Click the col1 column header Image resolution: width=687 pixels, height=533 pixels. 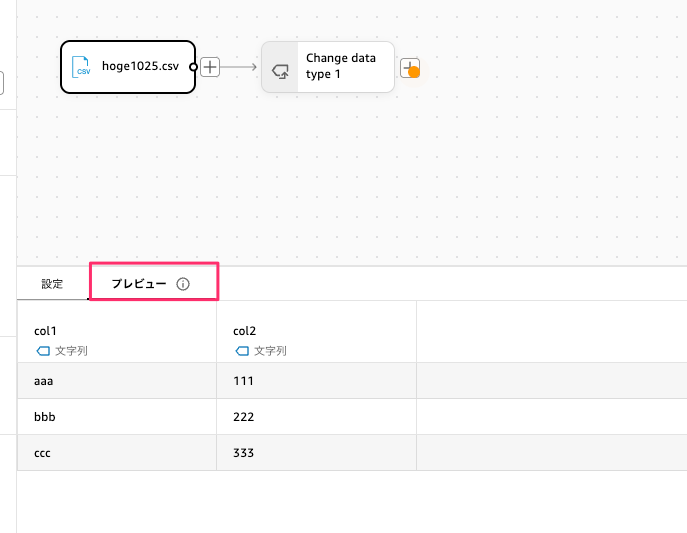coord(45,331)
